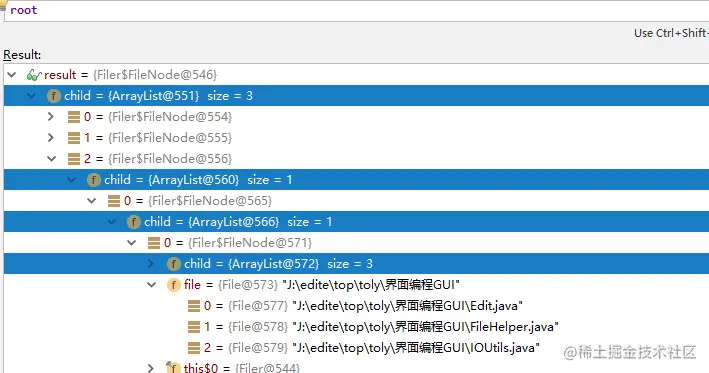Screen dimensions: 709x373
Task: Select the result = Filer$FileNode@546 row
Action: coord(356,75)
